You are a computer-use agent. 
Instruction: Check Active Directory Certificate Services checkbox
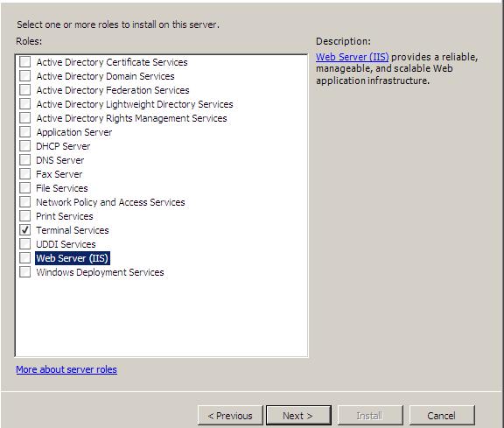coord(24,62)
